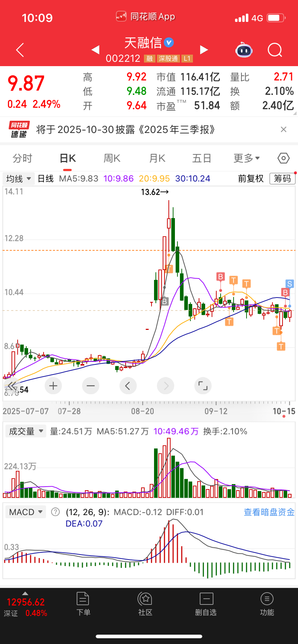
Task: Go back with the left chevron arrow
Action: point(20,50)
